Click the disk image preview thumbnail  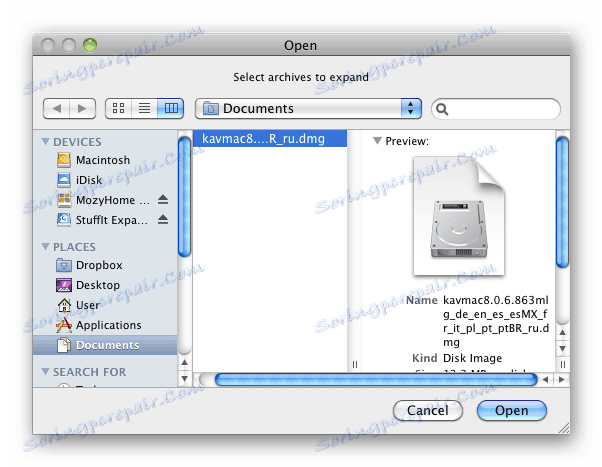[459, 216]
